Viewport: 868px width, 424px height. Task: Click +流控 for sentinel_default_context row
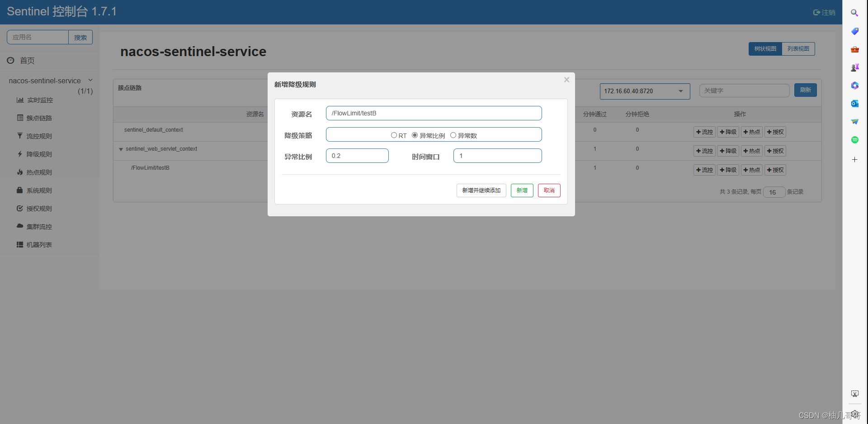point(704,132)
